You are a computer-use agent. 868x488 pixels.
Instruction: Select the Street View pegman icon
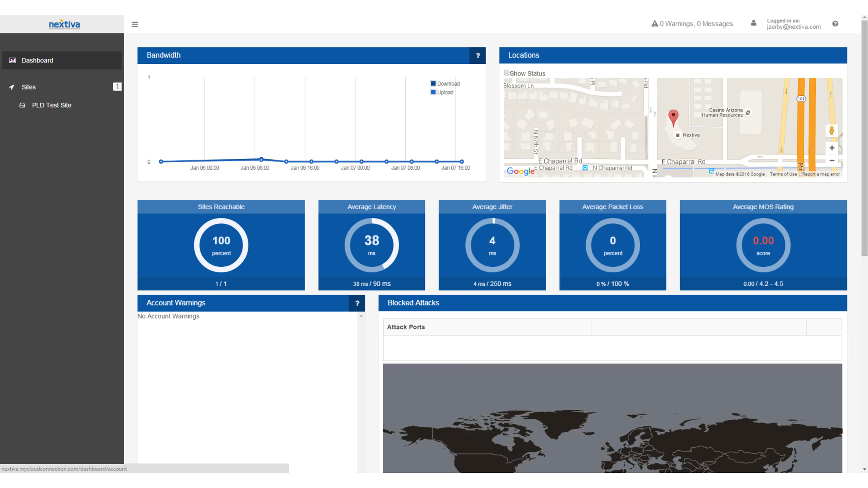(x=832, y=131)
